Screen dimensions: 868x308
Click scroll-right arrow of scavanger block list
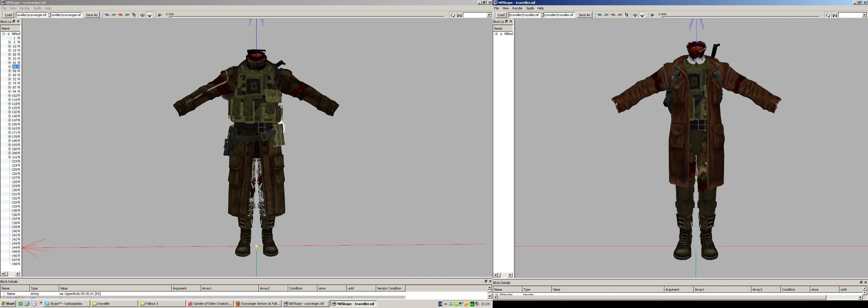click(x=18, y=274)
